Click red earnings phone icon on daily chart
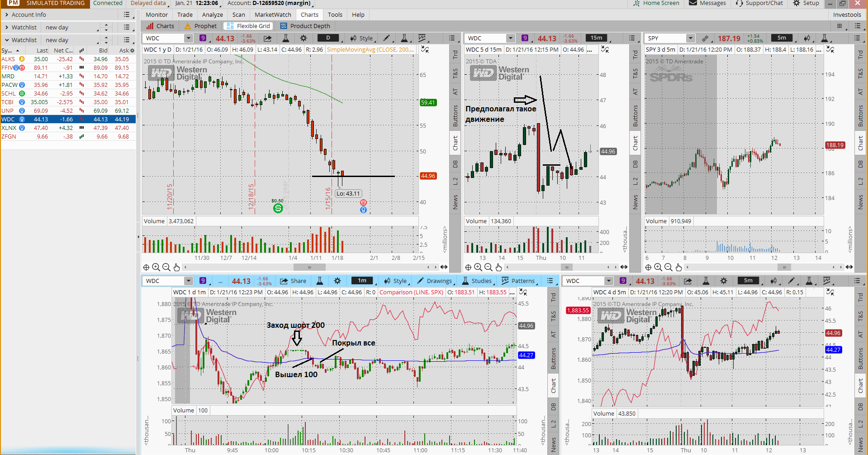 [x=363, y=203]
